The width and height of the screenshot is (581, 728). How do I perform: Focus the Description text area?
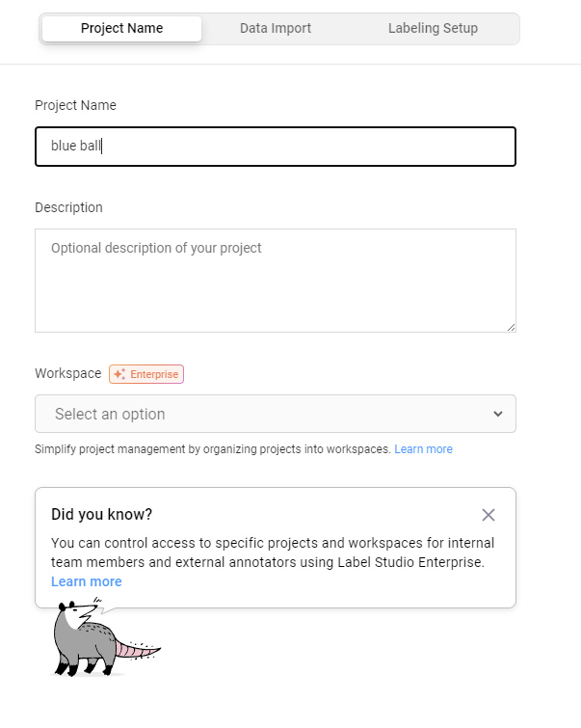click(x=275, y=281)
